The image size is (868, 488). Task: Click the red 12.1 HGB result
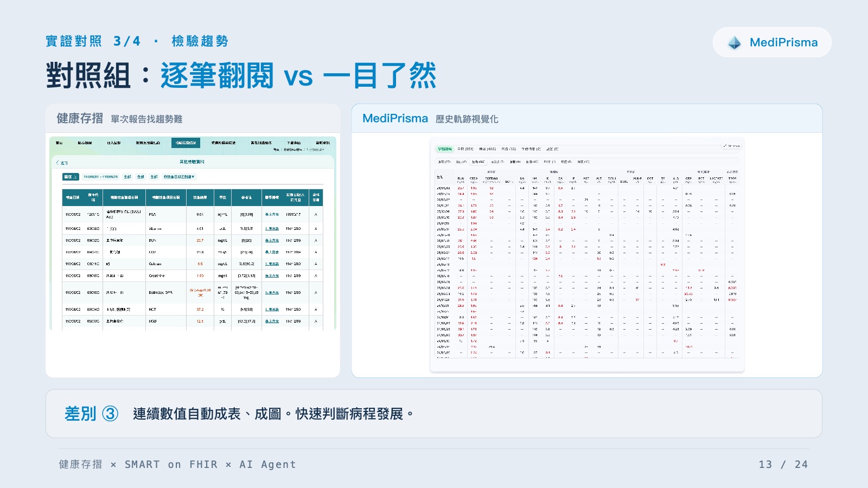pos(200,322)
